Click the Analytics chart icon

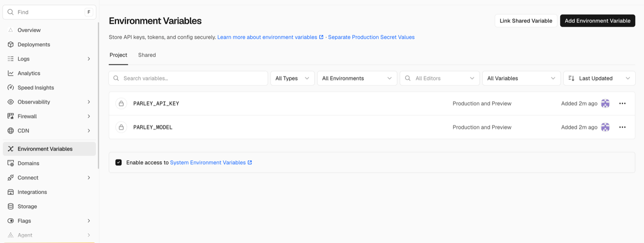click(x=11, y=73)
